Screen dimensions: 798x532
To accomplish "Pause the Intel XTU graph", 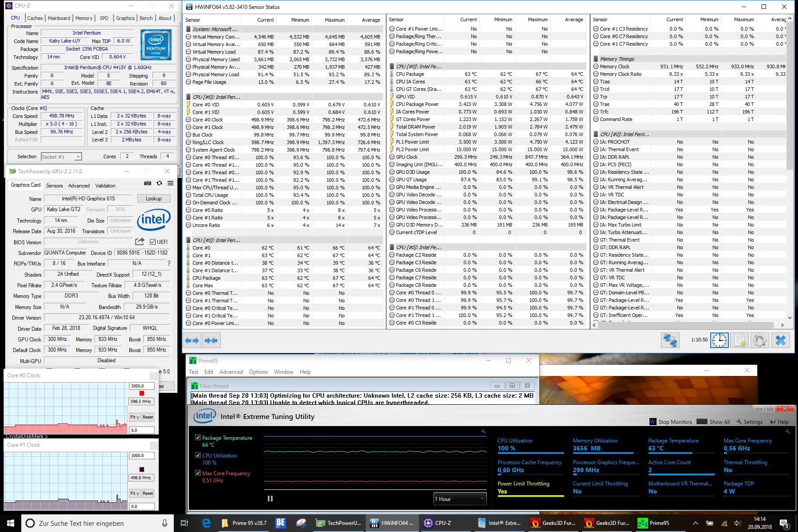I will tap(270, 499).
